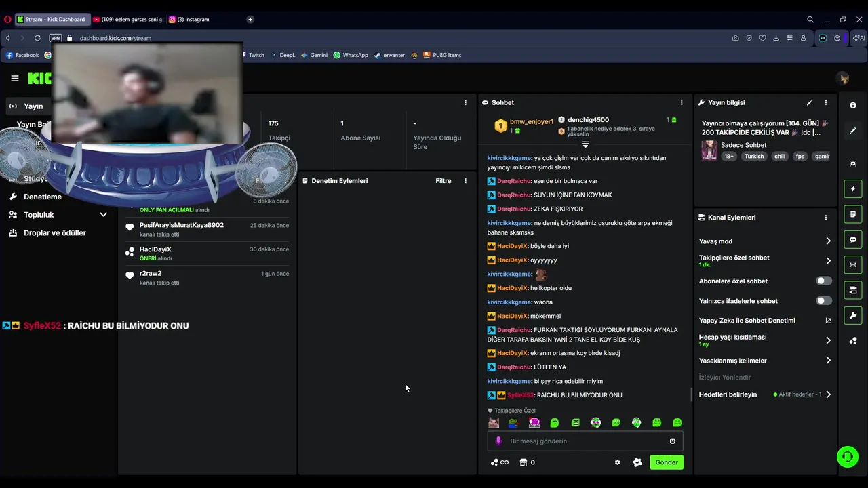
Task: Collapse the pinned gift leaderboard arrow
Action: [585, 144]
